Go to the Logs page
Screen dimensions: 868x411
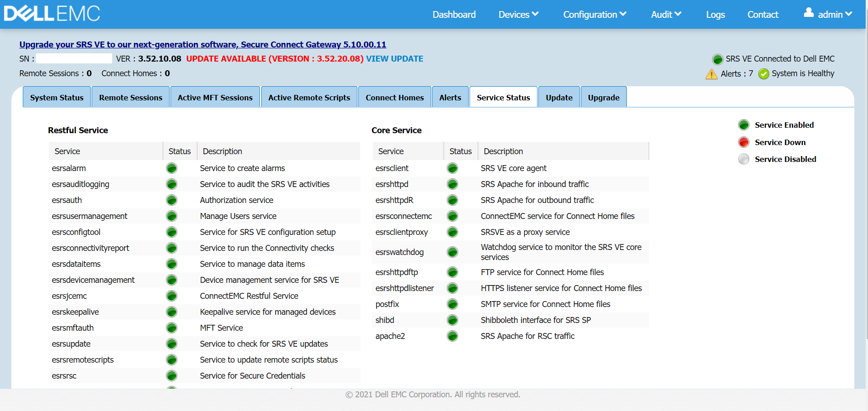715,15
